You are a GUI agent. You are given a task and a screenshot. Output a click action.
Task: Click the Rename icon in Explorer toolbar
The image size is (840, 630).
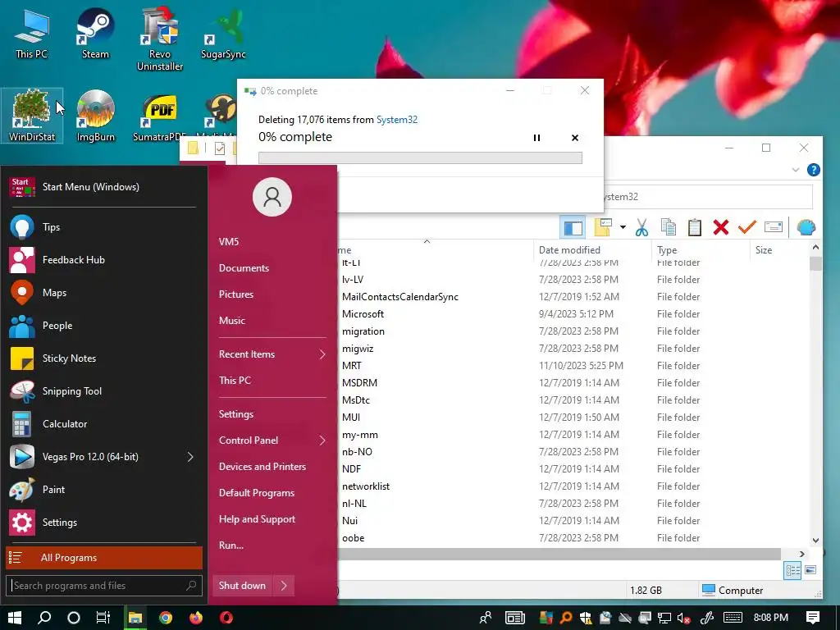coord(773,228)
